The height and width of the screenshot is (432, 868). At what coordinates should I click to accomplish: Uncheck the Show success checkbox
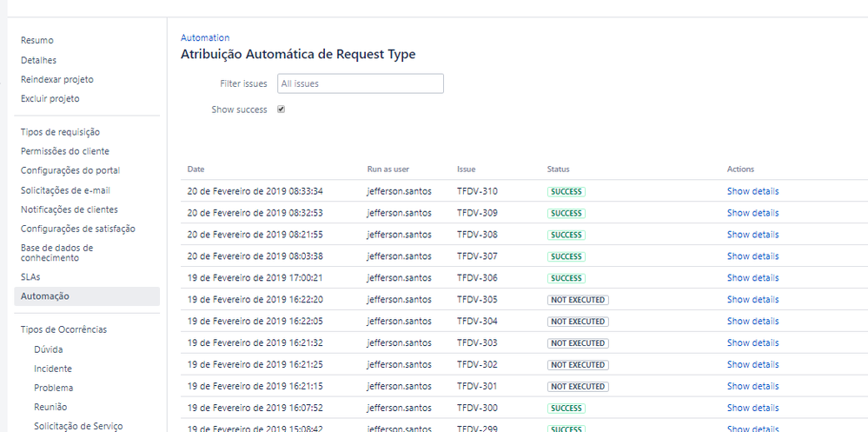coord(282,110)
